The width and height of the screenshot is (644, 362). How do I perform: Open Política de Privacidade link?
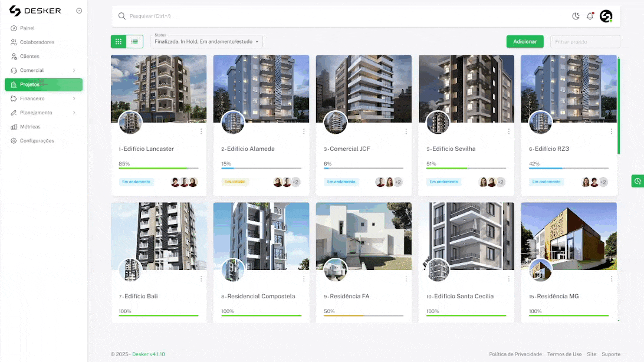(x=515, y=354)
